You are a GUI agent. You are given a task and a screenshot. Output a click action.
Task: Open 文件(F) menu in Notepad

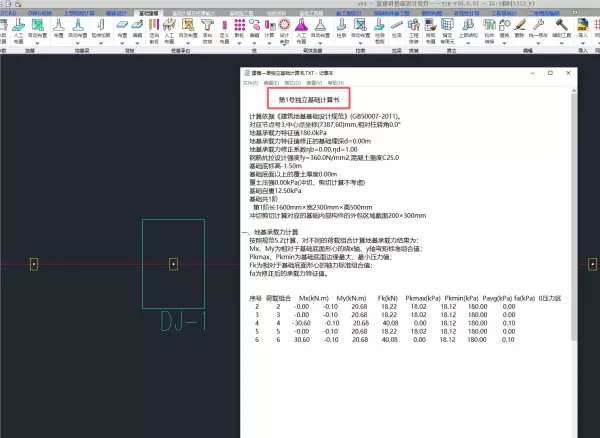point(251,83)
